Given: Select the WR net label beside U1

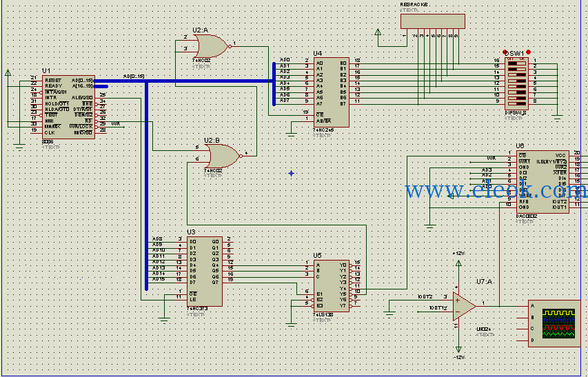Looking at the screenshot, I should [116, 124].
